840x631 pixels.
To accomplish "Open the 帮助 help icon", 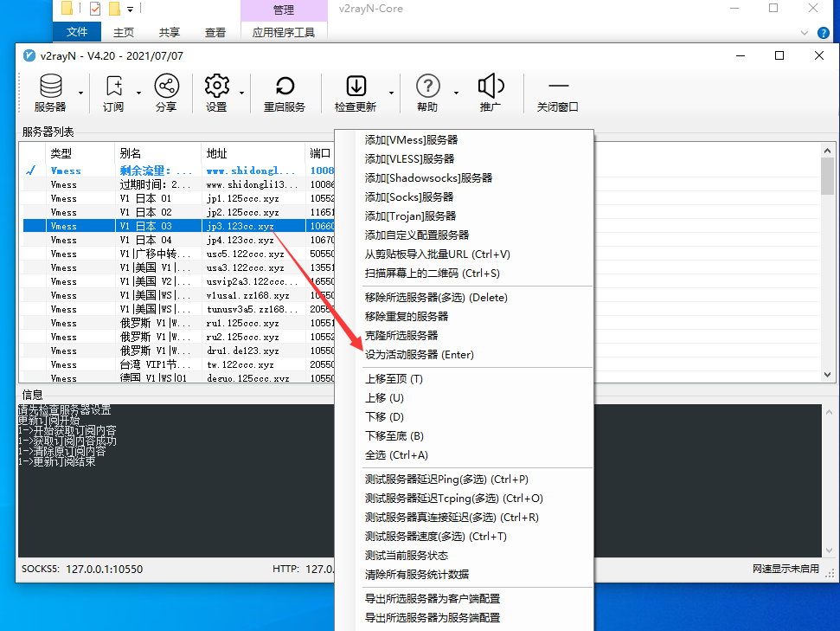I will 427,93.
